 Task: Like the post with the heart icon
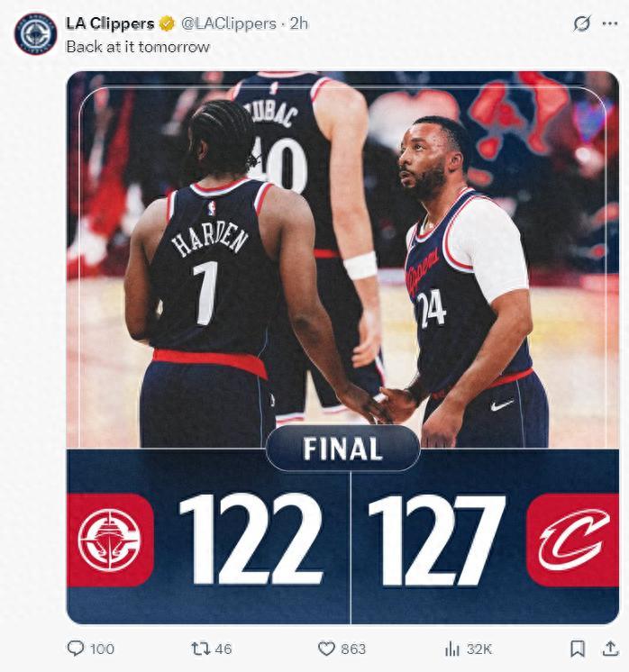(x=326, y=649)
